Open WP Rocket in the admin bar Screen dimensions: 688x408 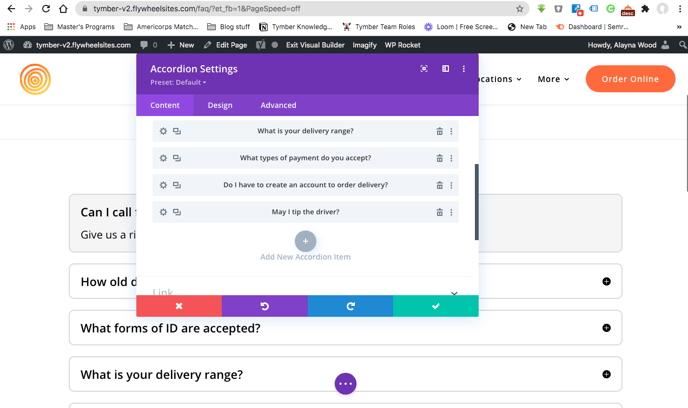pyautogui.click(x=402, y=45)
